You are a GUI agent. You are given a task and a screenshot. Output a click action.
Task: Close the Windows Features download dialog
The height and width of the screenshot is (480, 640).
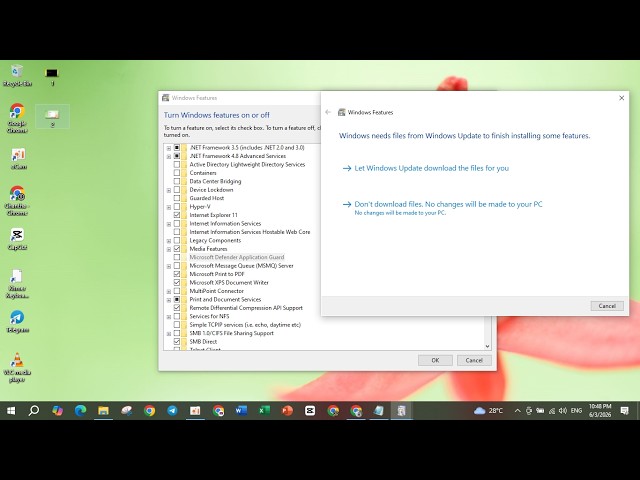coord(622,98)
